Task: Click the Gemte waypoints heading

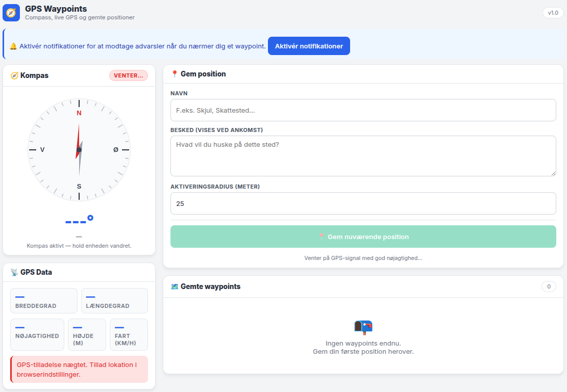Action: 210,286
